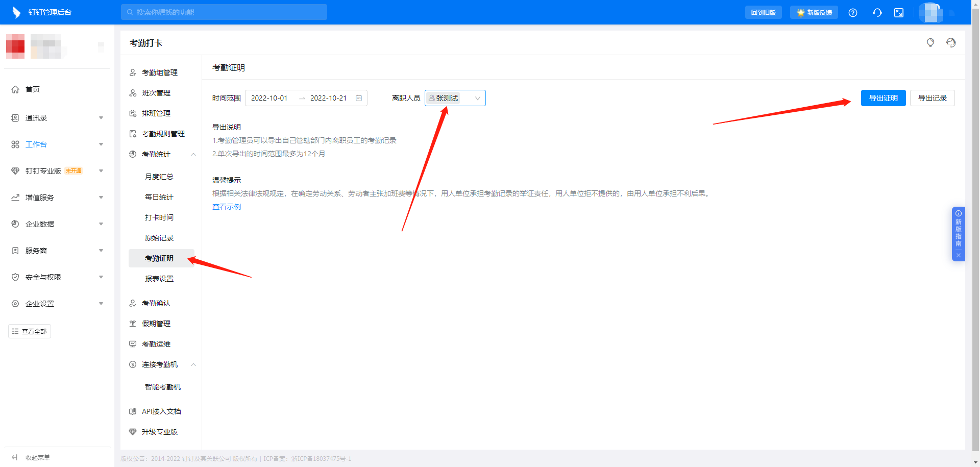Select 月度汇总 in attendance menu

coord(159,177)
